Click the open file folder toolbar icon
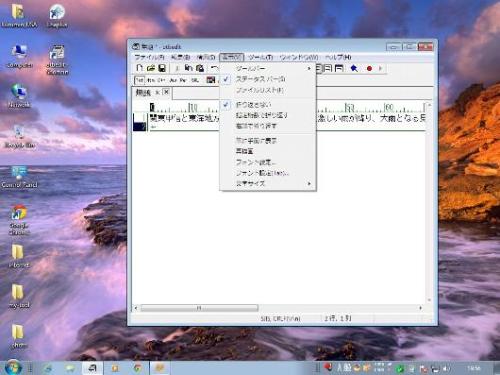The height and width of the screenshot is (375, 500). click(151, 68)
